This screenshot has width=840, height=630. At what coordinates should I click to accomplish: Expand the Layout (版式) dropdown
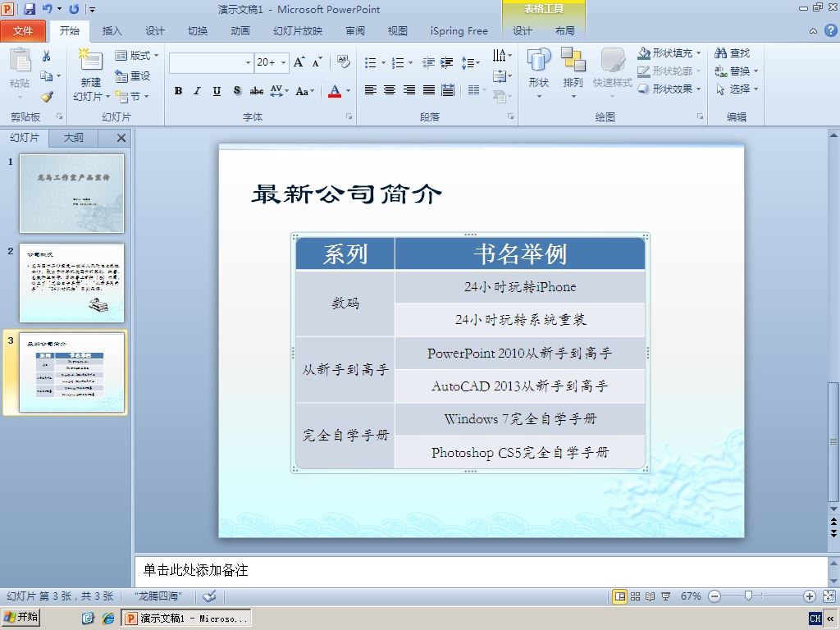(137, 55)
